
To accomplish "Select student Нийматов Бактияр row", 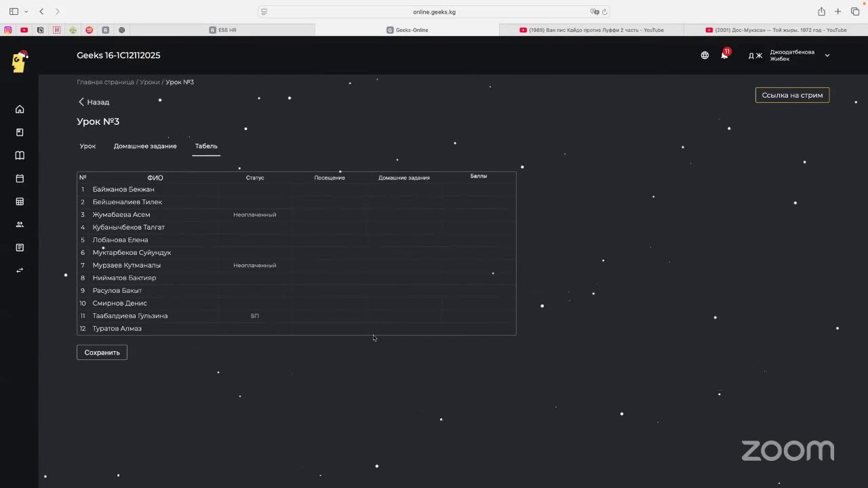I will click(296, 278).
